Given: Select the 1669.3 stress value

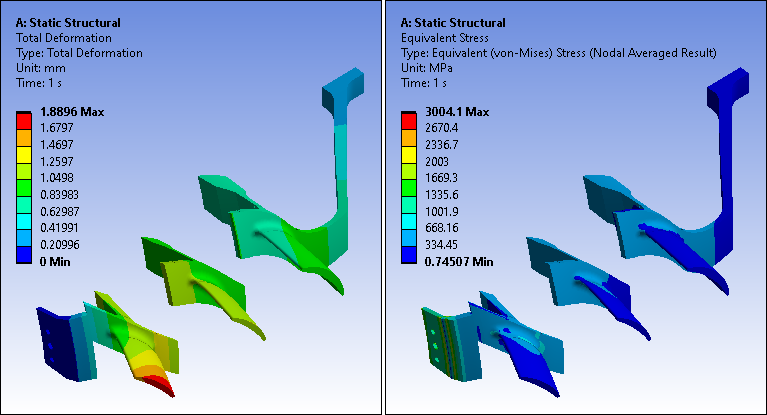Looking at the screenshot, I should 442,178.
